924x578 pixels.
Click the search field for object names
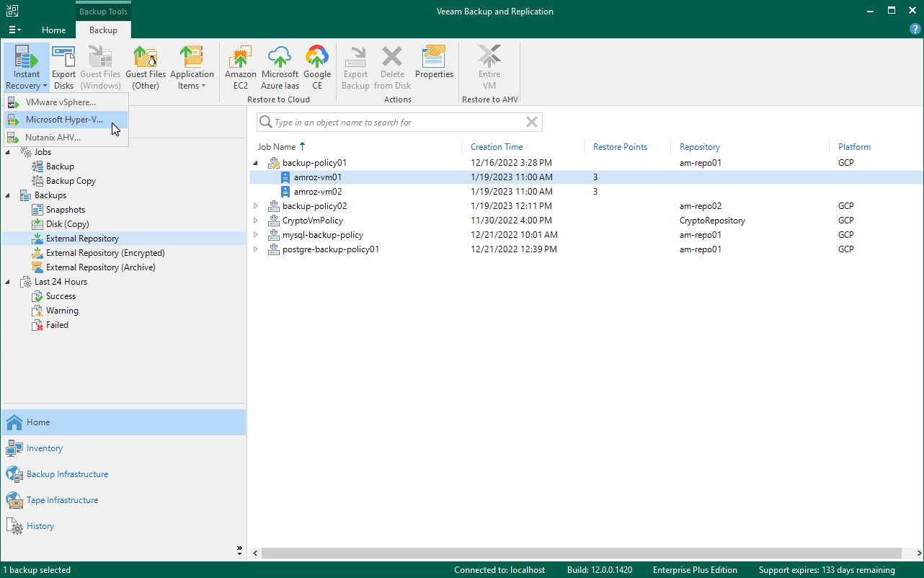tap(399, 123)
